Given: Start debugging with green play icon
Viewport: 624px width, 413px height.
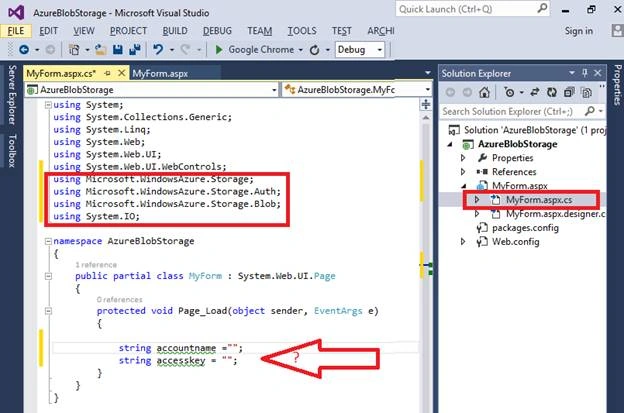Looking at the screenshot, I should [x=218, y=50].
